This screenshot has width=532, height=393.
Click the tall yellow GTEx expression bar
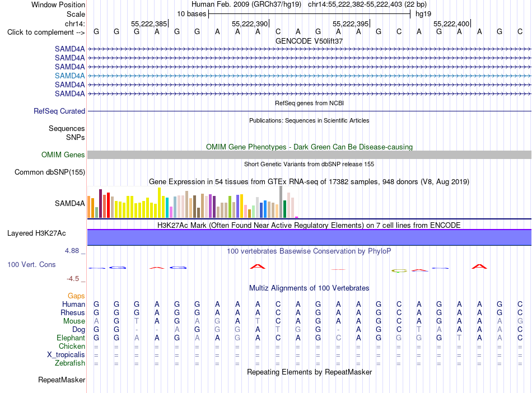tap(159, 203)
